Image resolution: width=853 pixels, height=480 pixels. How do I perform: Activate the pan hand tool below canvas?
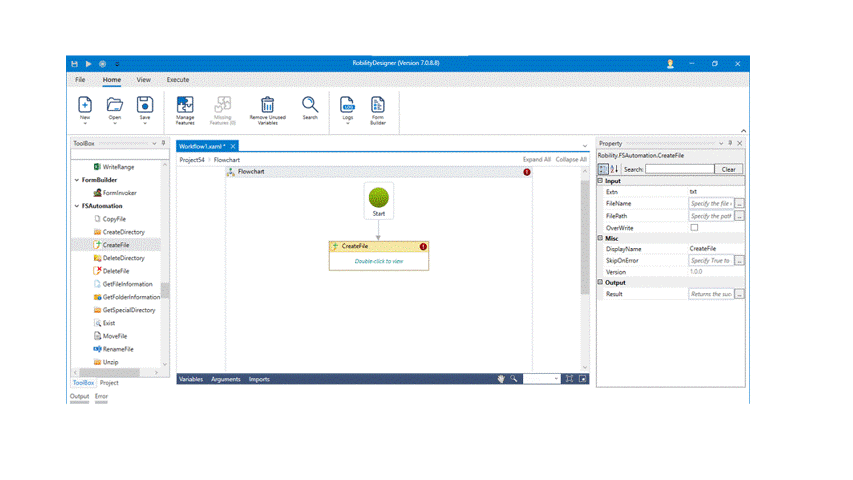point(502,379)
